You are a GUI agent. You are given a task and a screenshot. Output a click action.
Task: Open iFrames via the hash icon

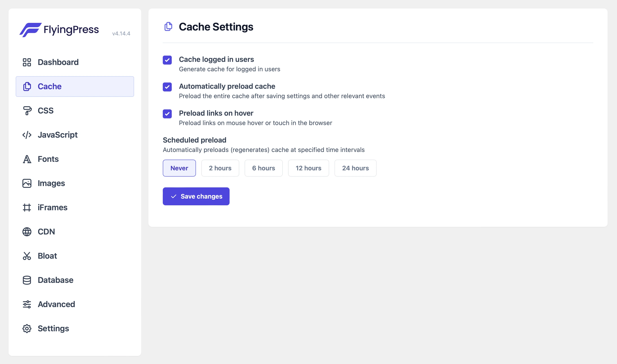(27, 207)
